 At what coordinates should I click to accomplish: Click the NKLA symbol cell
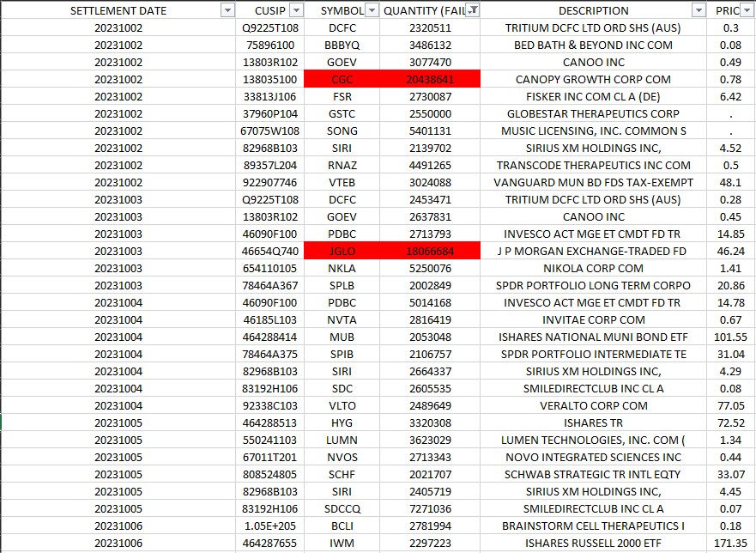point(342,268)
